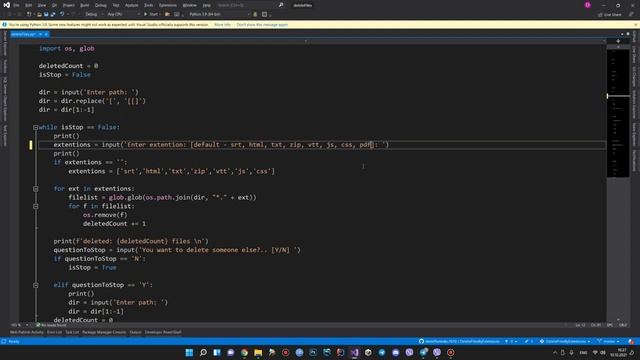
Task: Click the taskbar Search icon
Action: (x=203, y=352)
